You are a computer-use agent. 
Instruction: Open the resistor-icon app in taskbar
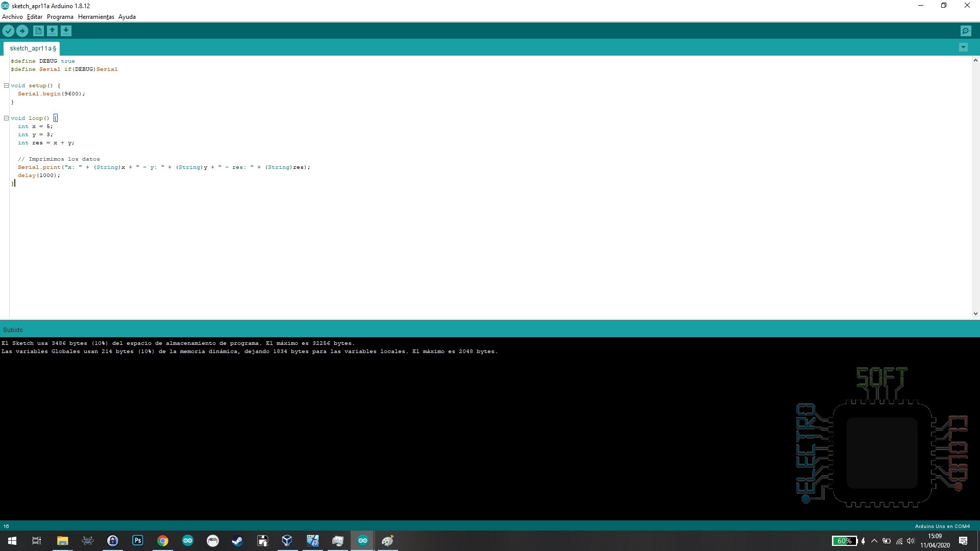[213, 541]
